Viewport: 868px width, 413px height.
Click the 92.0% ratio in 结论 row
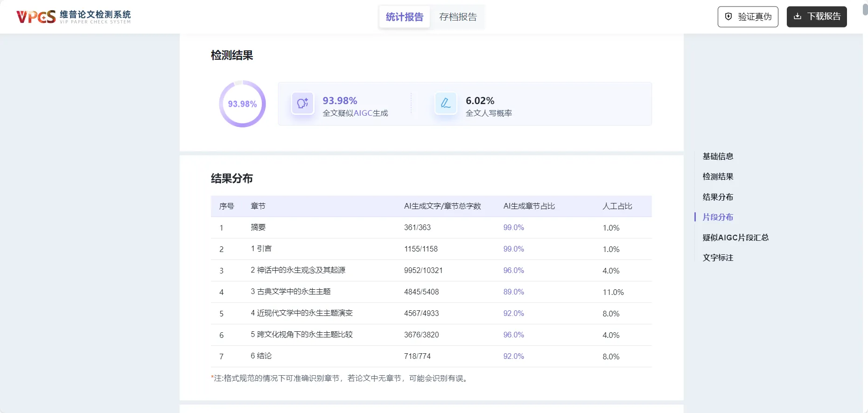[x=513, y=356]
